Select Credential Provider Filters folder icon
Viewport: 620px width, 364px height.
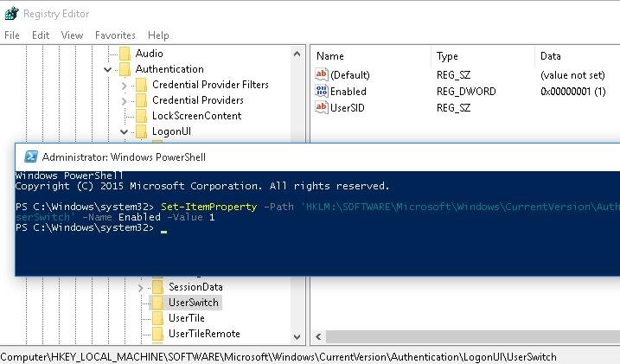coord(141,85)
